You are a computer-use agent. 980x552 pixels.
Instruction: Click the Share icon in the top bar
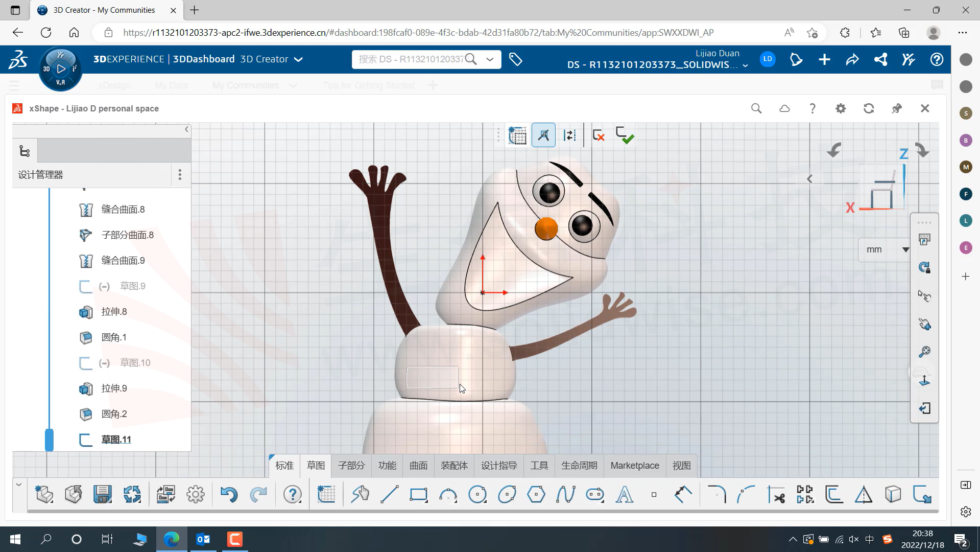pos(852,59)
